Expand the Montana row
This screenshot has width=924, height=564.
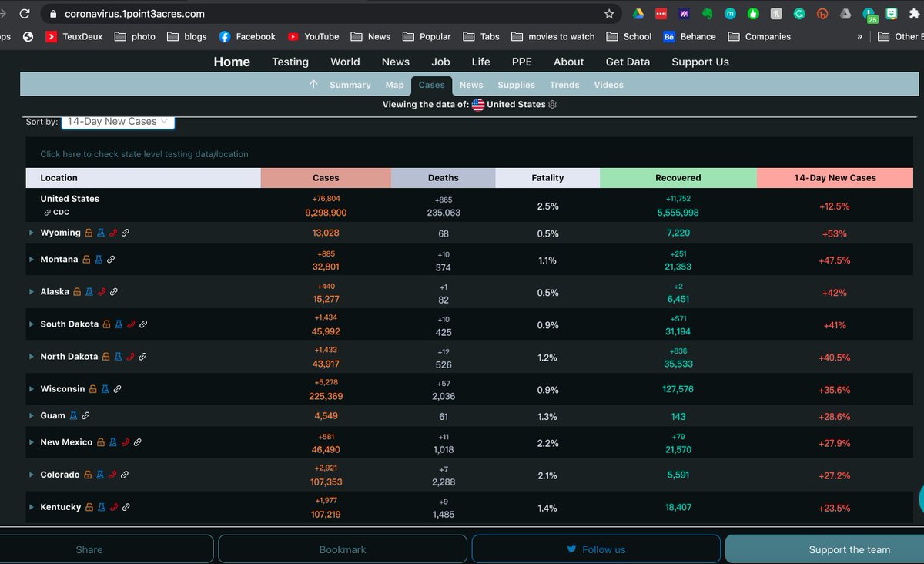32,260
